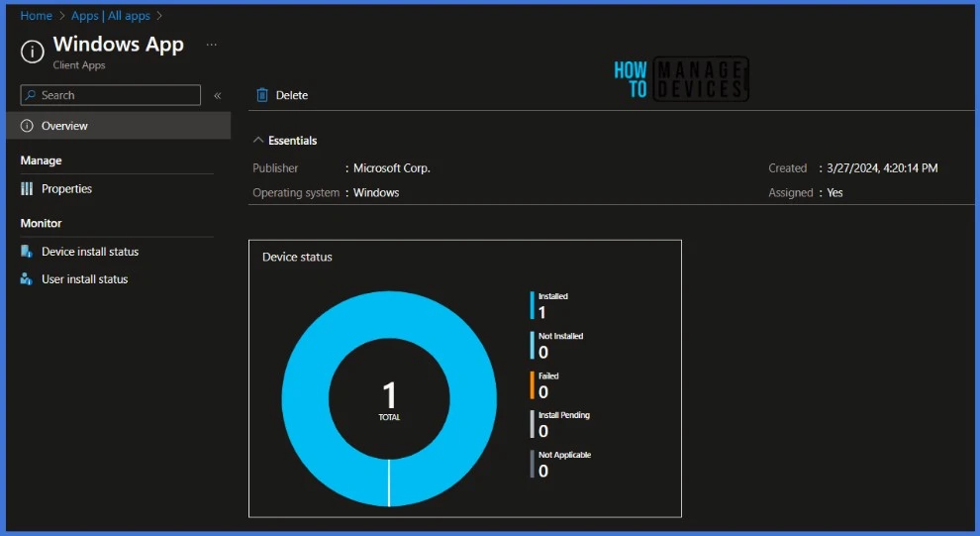Click the info icon beside Windows App title
Image resolution: width=980 pixels, height=536 pixels.
(33, 52)
